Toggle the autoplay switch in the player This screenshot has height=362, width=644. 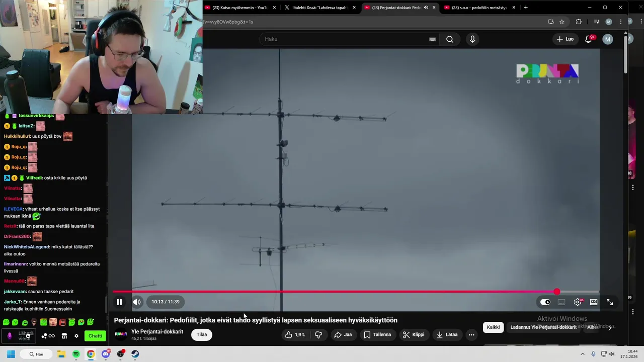pyautogui.click(x=545, y=302)
